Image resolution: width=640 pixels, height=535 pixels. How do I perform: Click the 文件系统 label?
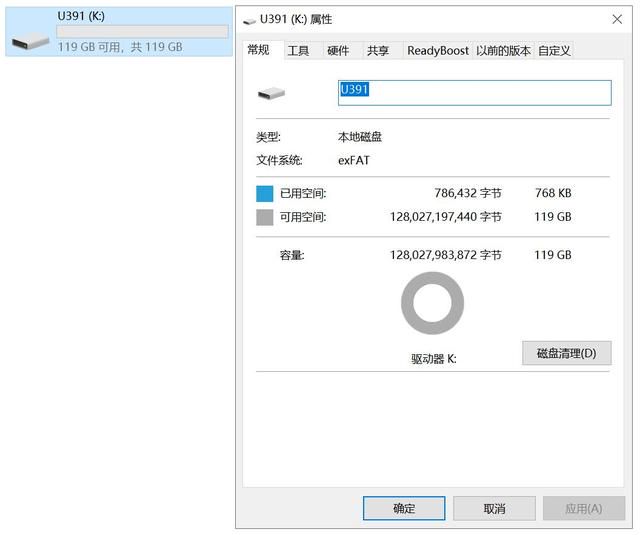279,160
